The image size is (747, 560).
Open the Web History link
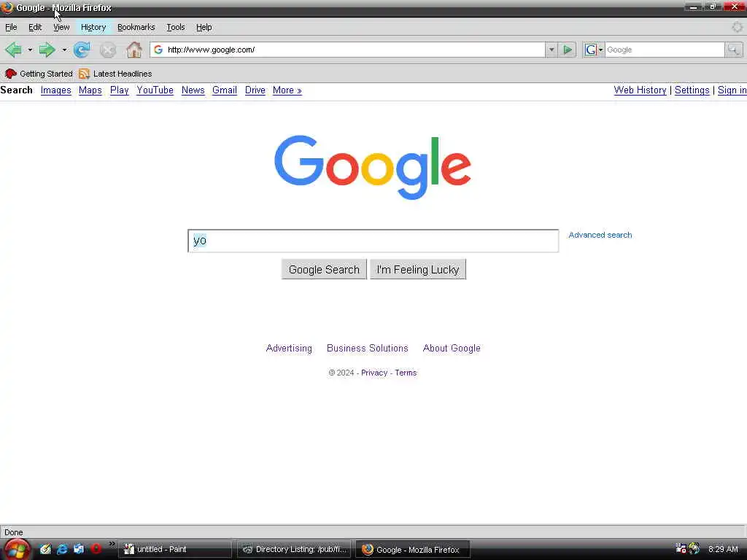pos(640,90)
